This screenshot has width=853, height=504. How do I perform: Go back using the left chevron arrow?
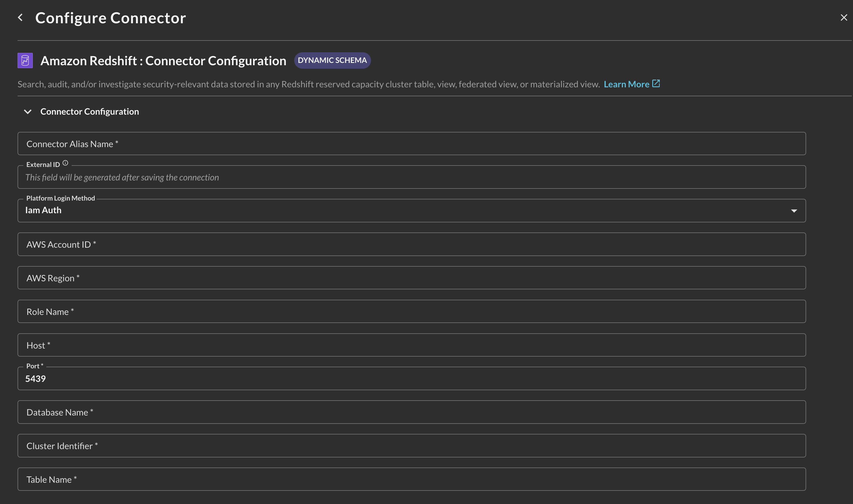pyautogui.click(x=20, y=17)
